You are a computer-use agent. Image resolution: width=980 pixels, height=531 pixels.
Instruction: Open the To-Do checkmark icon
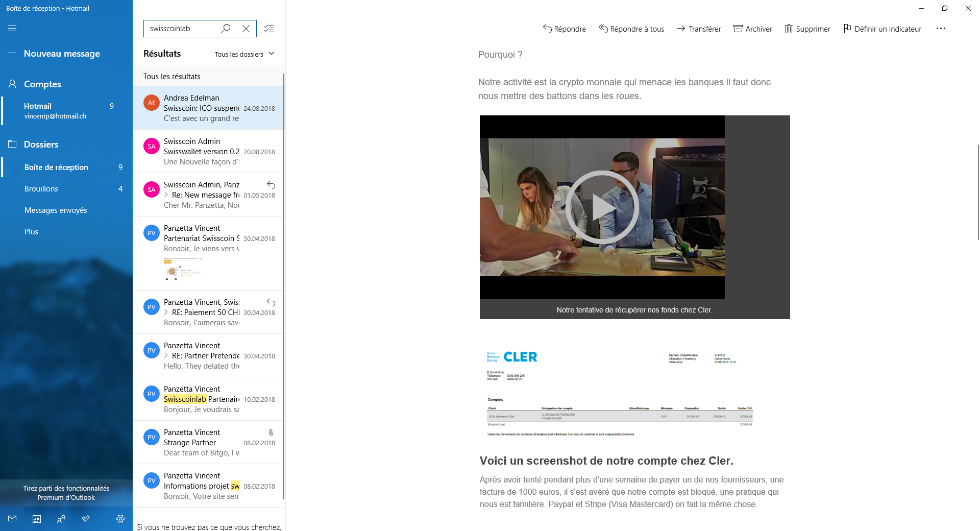[86, 519]
